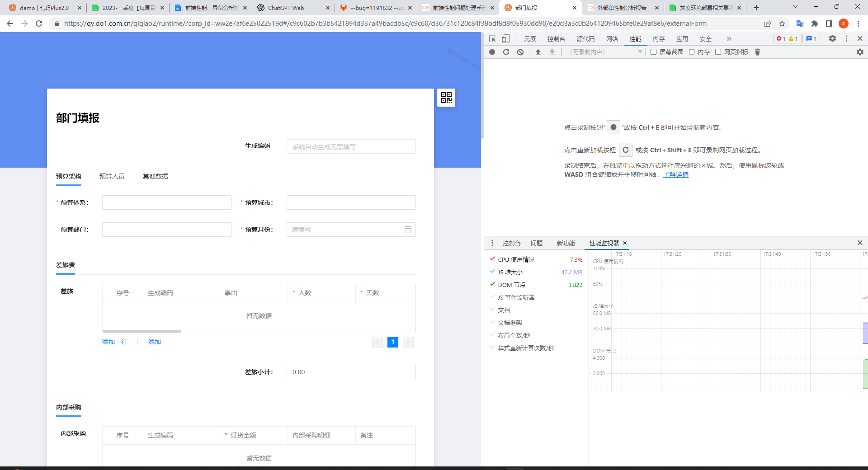Click 添加一行 link under 差旅 table
This screenshot has height=470, width=868.
pos(115,342)
